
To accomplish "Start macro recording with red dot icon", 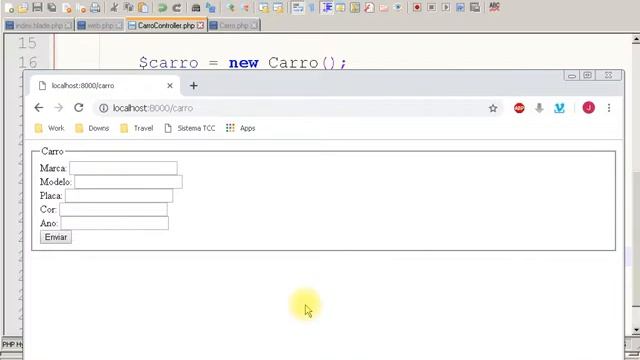I will [x=417, y=7].
